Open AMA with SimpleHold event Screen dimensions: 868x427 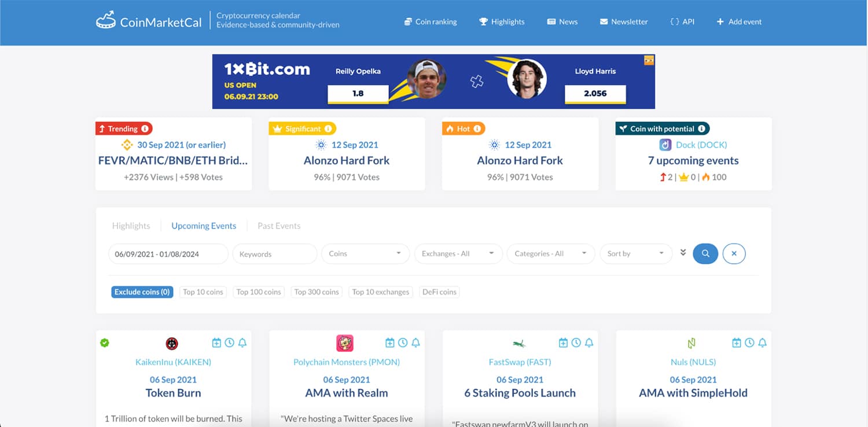693,393
